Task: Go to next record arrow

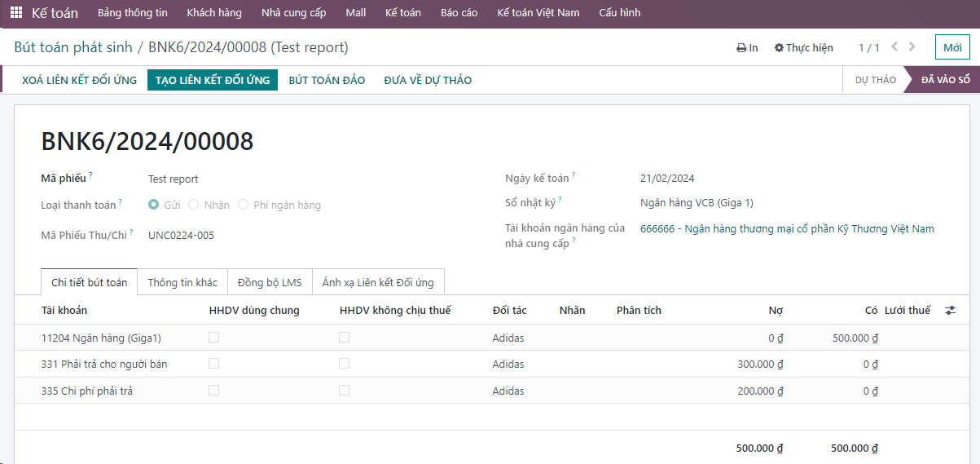Action: tap(912, 47)
